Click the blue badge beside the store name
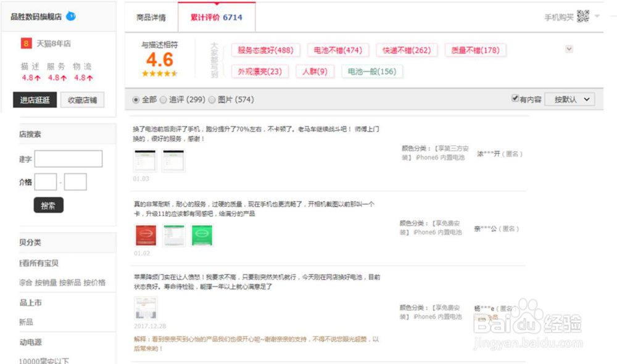The width and height of the screenshot is (617, 364). (71, 16)
